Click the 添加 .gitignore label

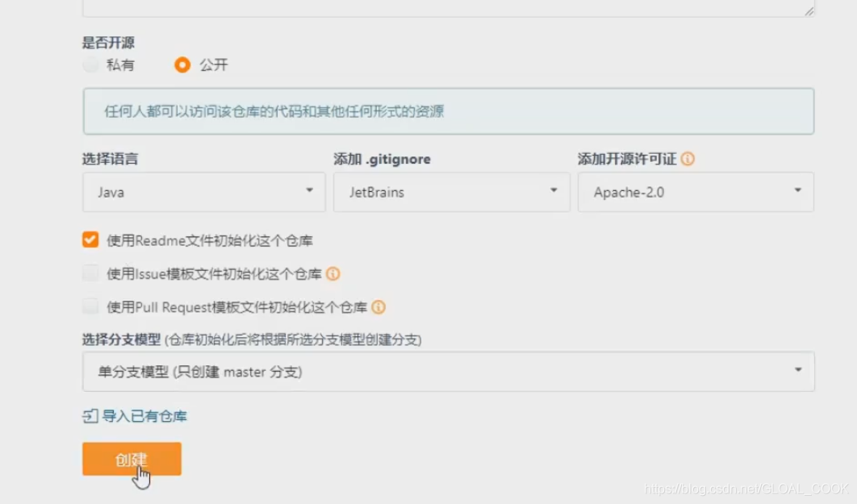pos(382,159)
